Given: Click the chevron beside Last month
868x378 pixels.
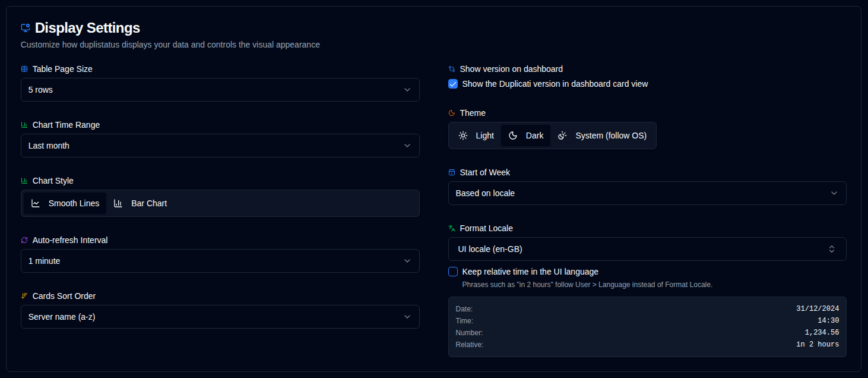Looking at the screenshot, I should pos(407,146).
